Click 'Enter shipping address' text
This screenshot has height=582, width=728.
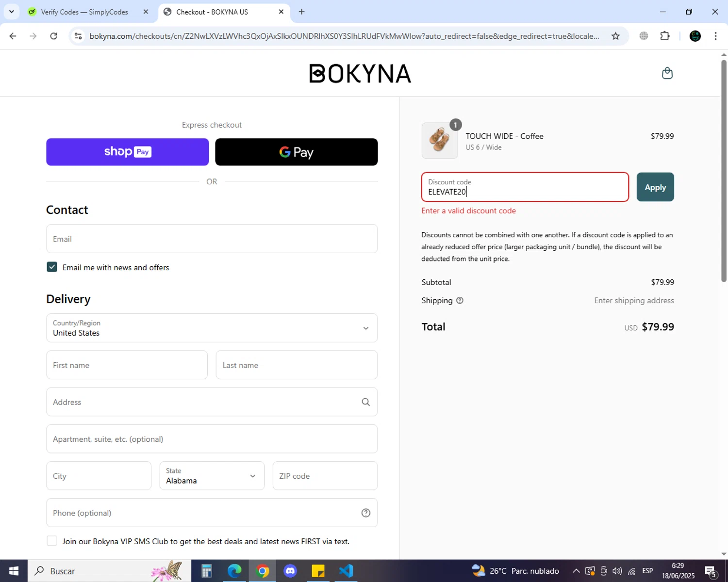tap(634, 301)
